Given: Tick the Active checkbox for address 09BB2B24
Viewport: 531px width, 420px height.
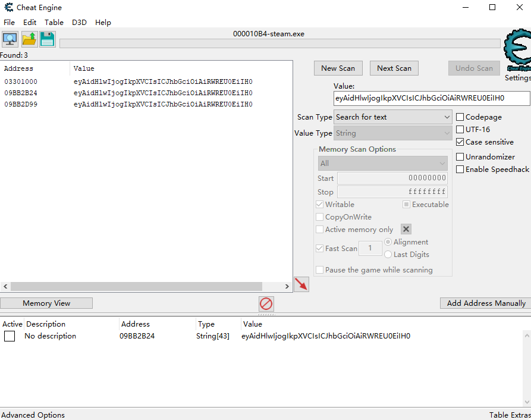Looking at the screenshot, I should coord(10,336).
